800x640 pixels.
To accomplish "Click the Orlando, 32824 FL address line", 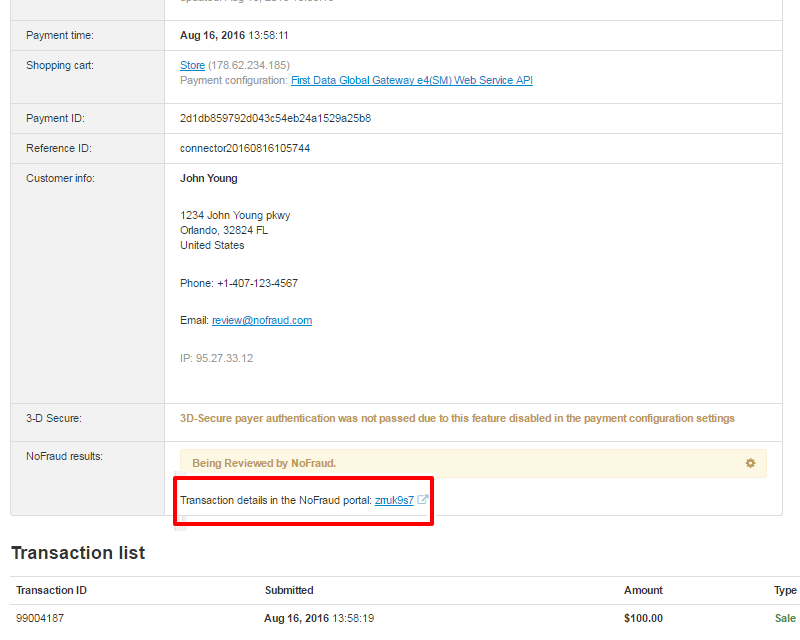I will point(224,230).
